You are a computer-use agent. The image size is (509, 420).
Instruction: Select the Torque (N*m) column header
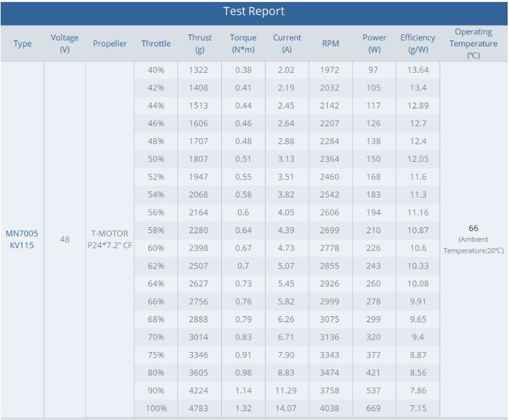point(243,44)
